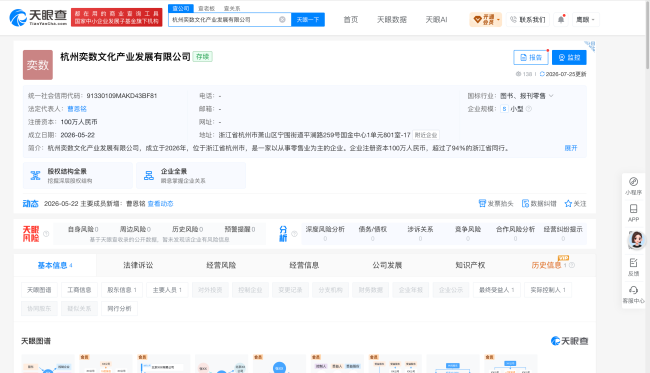Switch to the 查关系 search tab
The image size is (650, 373).
232,8
